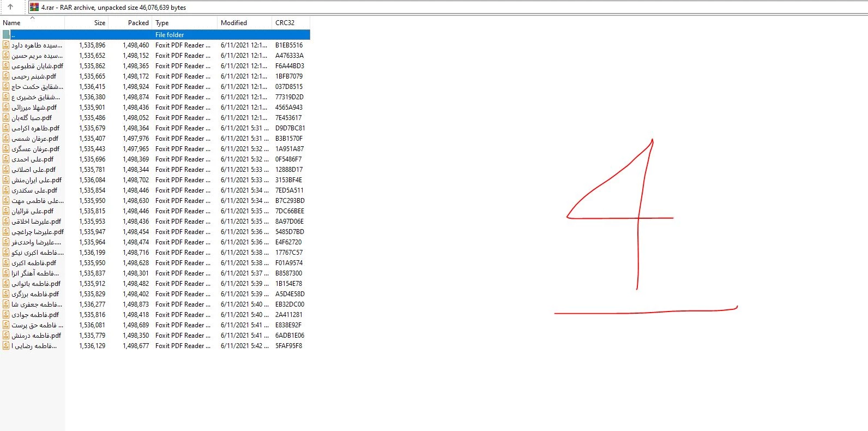Select the file طاهره اکرامی.pdf
Viewport: 868px width, 431px height.
[35, 128]
